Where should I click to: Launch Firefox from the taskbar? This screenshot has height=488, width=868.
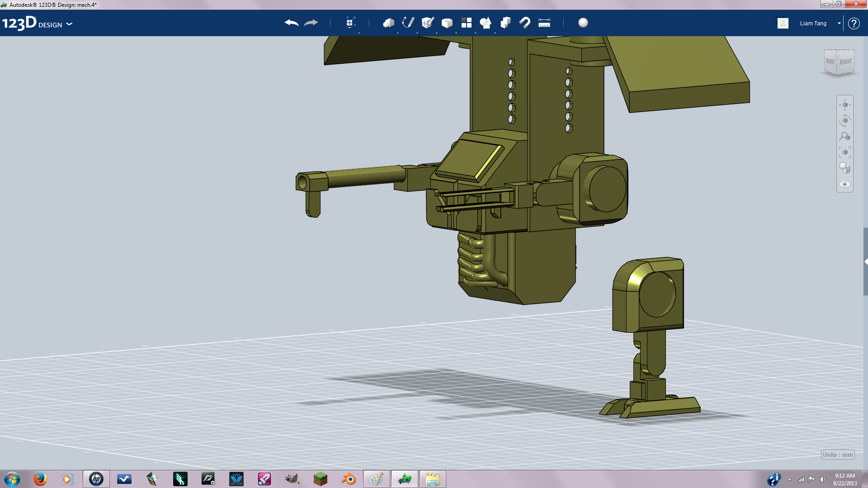coord(40,479)
